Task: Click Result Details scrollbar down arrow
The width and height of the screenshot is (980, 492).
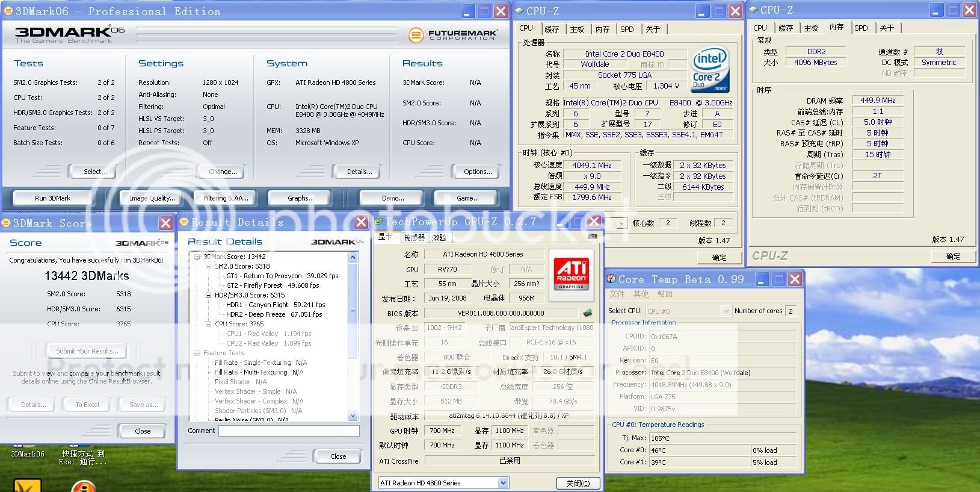Action: [353, 416]
